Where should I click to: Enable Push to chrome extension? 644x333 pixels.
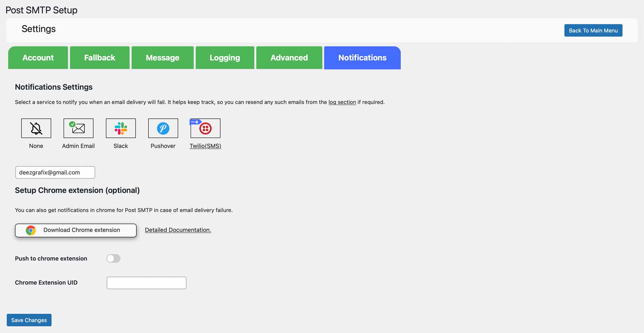click(x=113, y=258)
